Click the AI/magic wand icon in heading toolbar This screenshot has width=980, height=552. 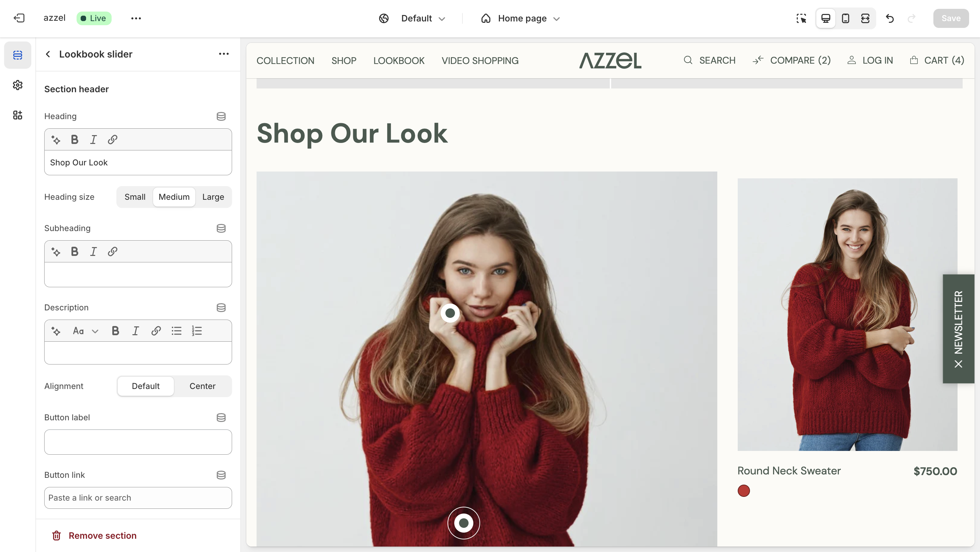coord(56,139)
